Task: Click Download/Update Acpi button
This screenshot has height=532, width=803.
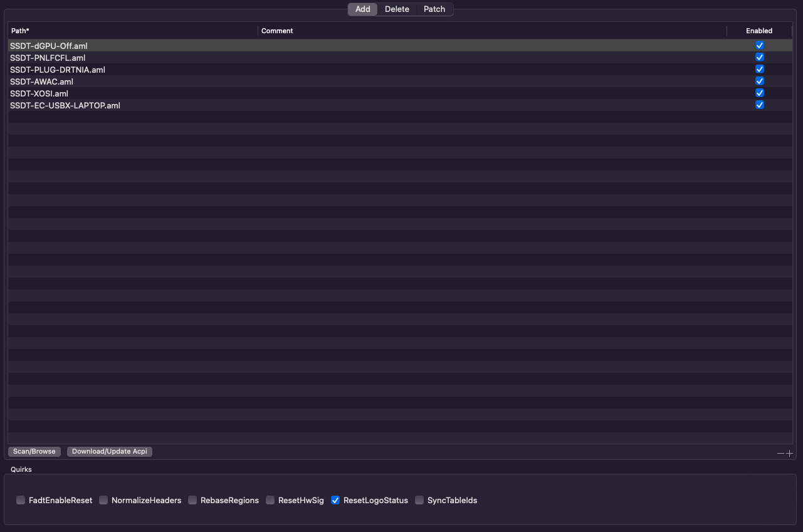Action: pyautogui.click(x=110, y=451)
